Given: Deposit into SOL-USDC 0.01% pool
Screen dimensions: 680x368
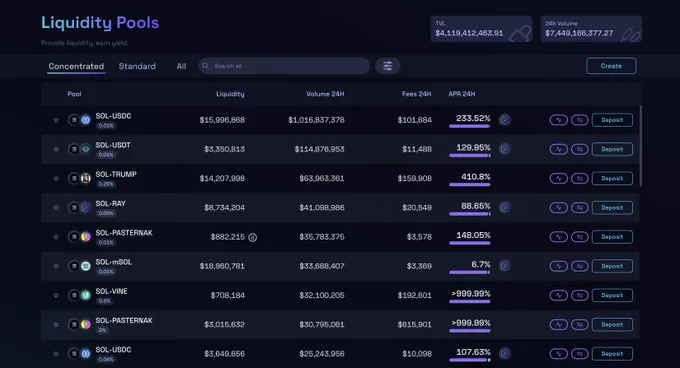Looking at the screenshot, I should 612,120.
